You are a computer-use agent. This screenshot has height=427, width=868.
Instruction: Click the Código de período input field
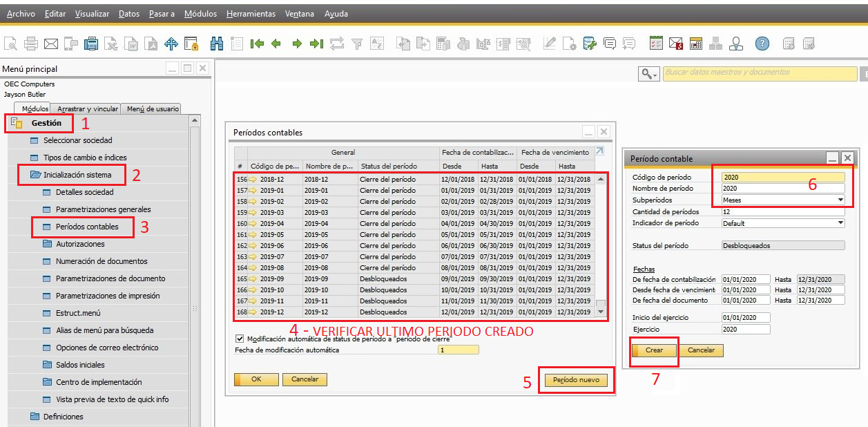point(782,178)
